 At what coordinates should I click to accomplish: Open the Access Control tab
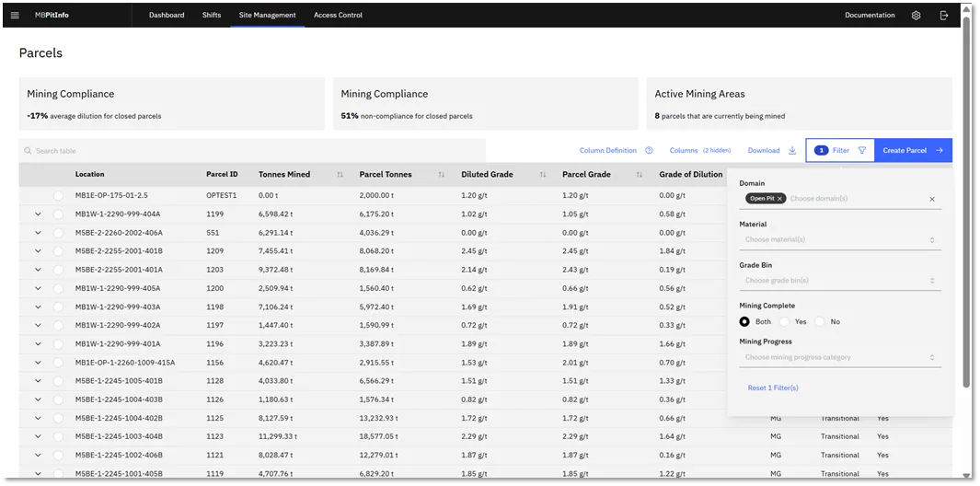pyautogui.click(x=338, y=15)
